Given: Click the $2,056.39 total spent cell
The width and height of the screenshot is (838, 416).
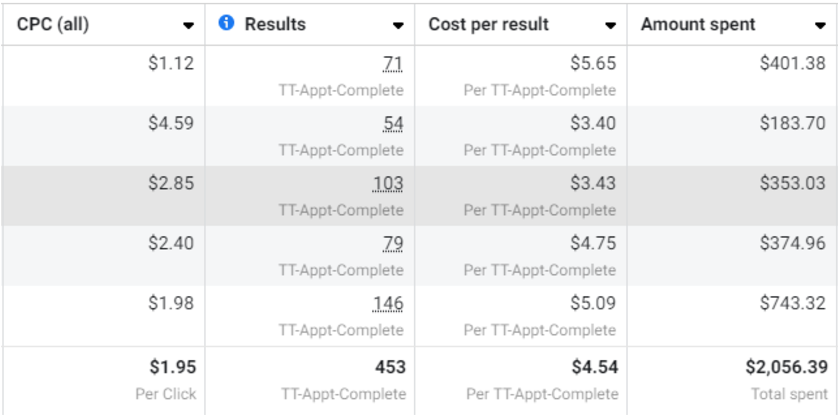Looking at the screenshot, I should tap(784, 368).
